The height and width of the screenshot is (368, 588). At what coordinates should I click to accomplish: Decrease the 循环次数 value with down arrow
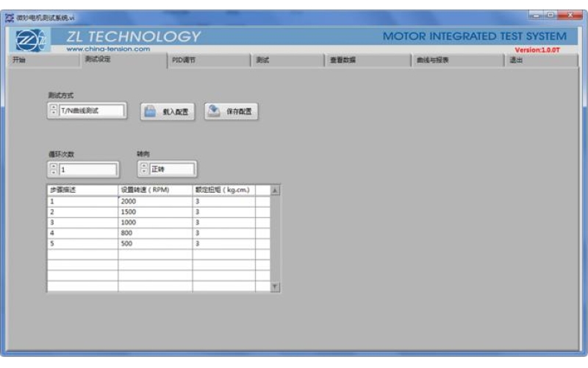[53, 173]
